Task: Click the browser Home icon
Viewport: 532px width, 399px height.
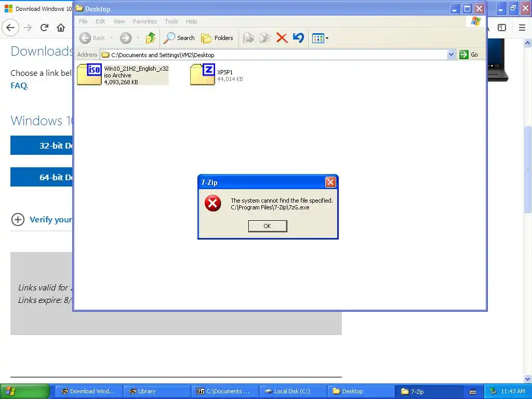Action: pos(61,28)
